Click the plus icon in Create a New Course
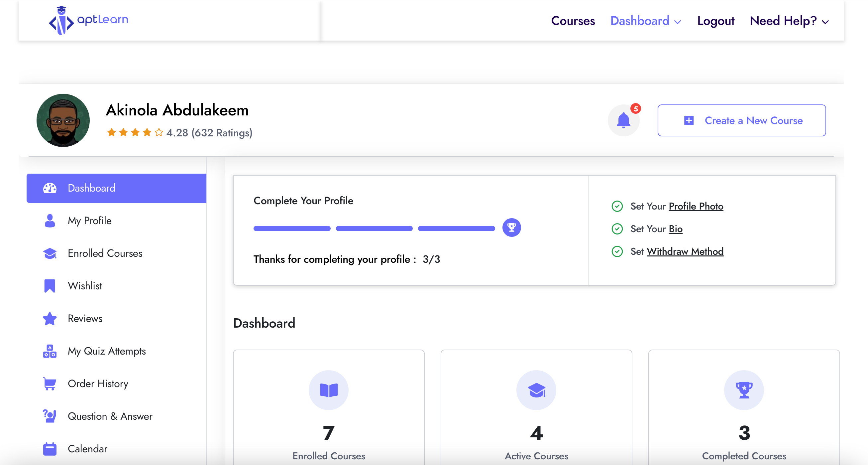Image resolution: width=868 pixels, height=465 pixels. point(689,120)
